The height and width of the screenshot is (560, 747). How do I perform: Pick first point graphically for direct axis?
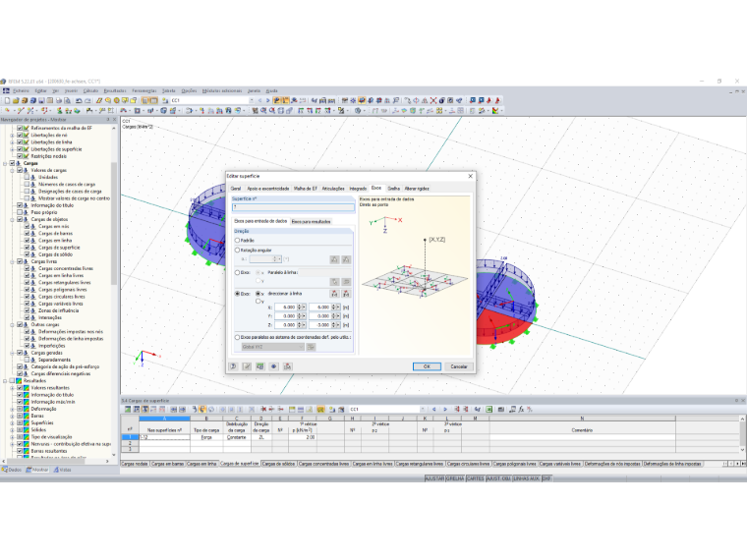pyautogui.click(x=334, y=294)
